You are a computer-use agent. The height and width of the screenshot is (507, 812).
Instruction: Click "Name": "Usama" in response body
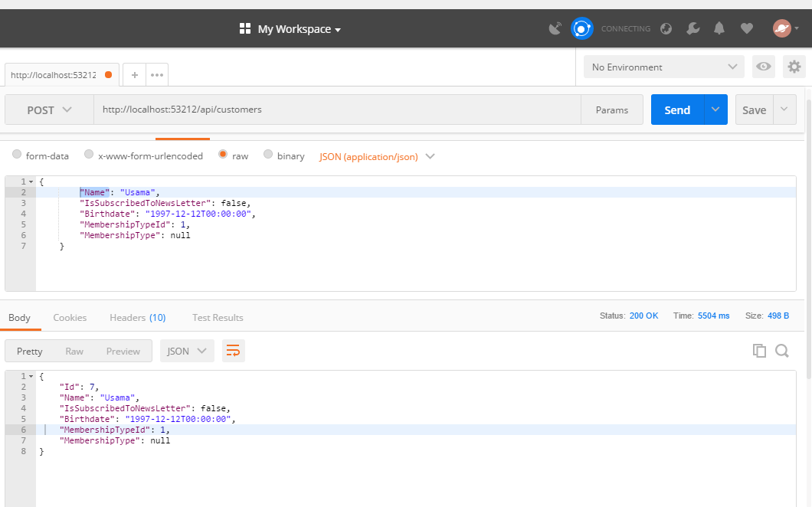point(100,397)
